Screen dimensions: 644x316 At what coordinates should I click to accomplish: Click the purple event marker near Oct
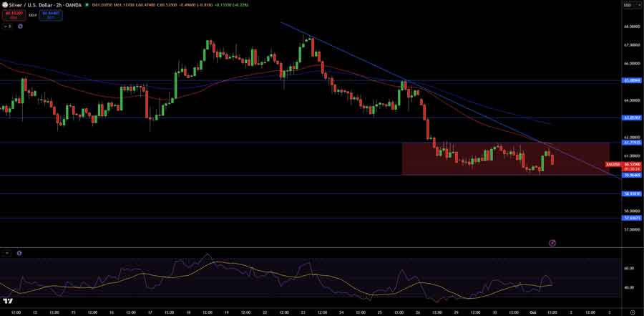click(552, 243)
